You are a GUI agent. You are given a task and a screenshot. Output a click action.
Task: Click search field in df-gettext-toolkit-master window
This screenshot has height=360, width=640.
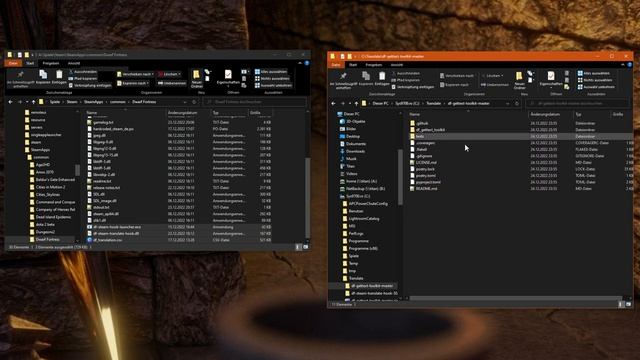(x=577, y=104)
